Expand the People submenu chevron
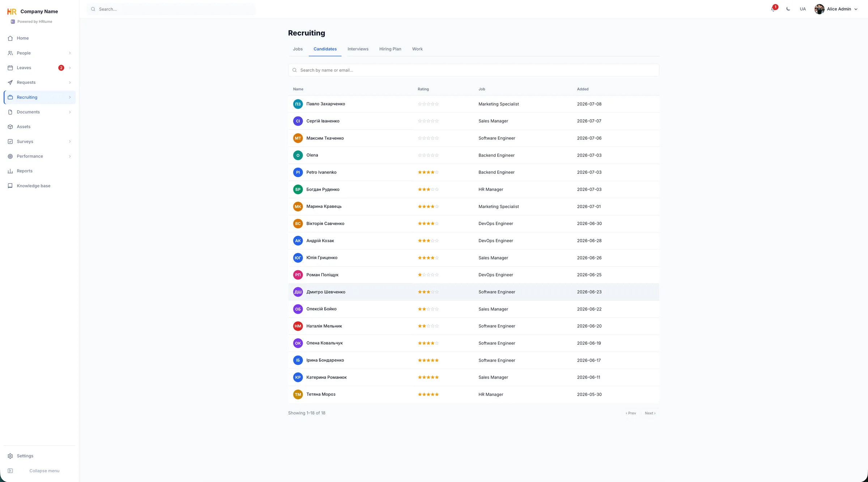 tap(70, 53)
